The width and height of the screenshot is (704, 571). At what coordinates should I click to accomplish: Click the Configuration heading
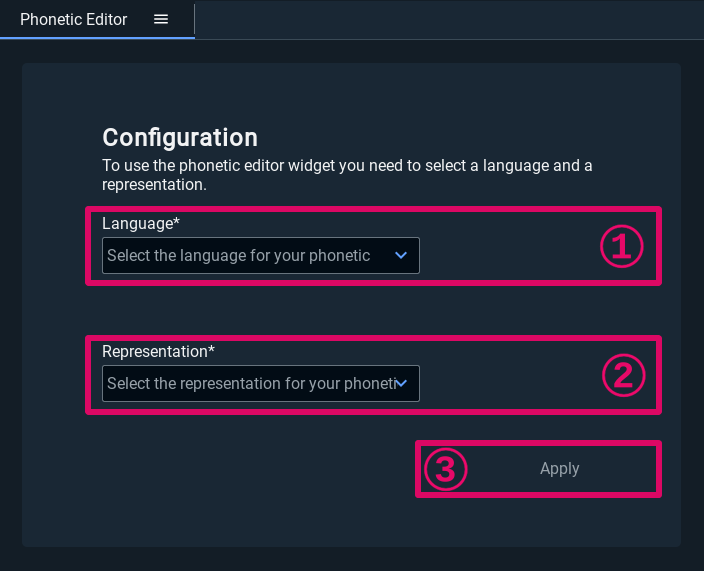[x=180, y=138]
